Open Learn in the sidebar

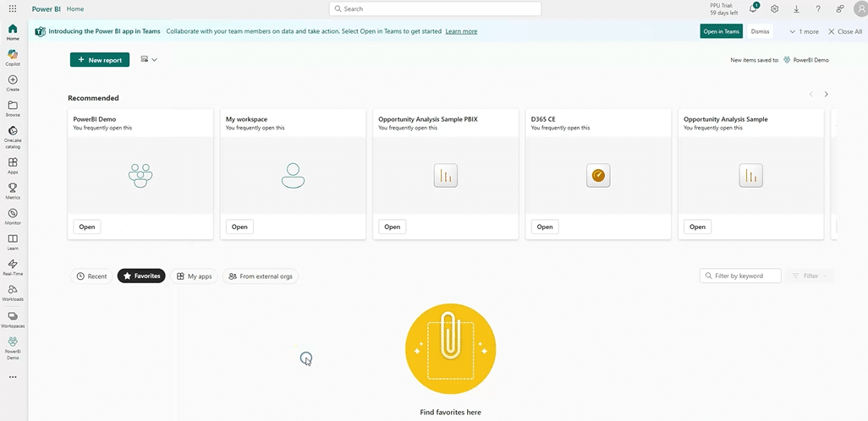[13, 243]
